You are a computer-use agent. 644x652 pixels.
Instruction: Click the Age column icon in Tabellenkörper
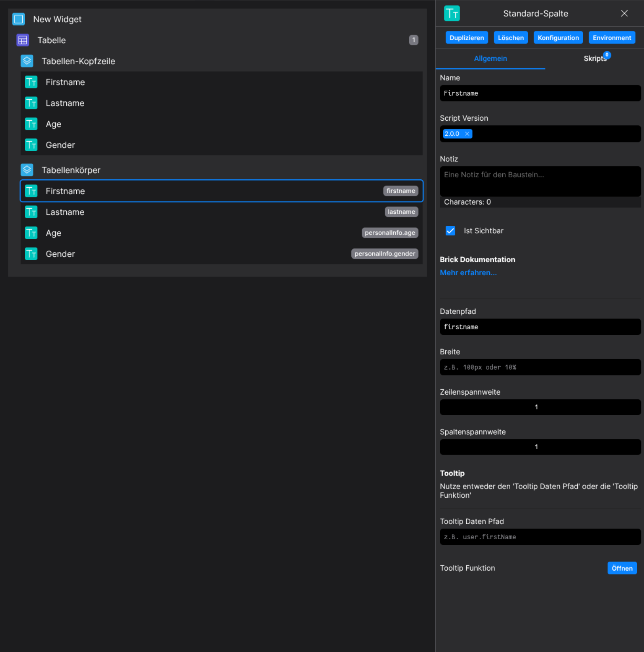(31, 233)
